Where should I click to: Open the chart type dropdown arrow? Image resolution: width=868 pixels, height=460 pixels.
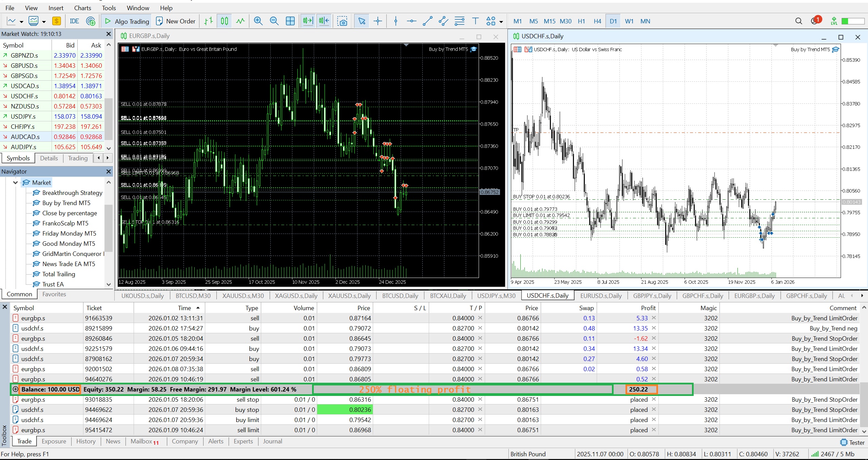coord(21,22)
